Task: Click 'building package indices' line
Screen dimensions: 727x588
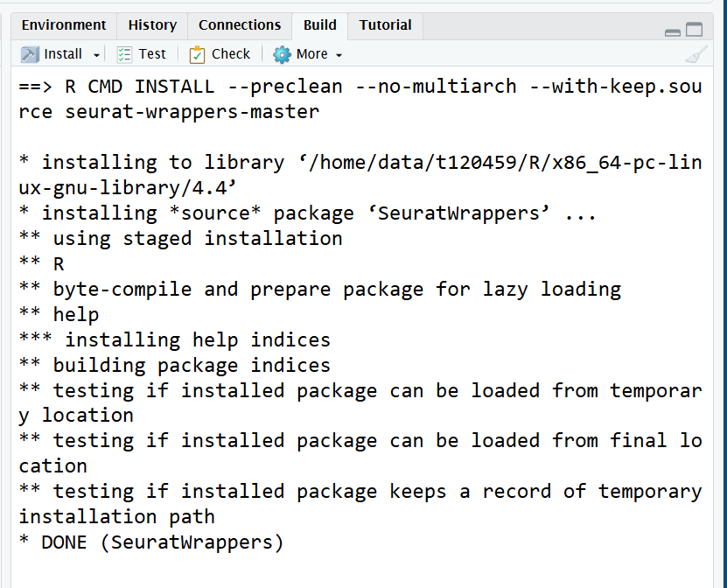Action: [175, 366]
